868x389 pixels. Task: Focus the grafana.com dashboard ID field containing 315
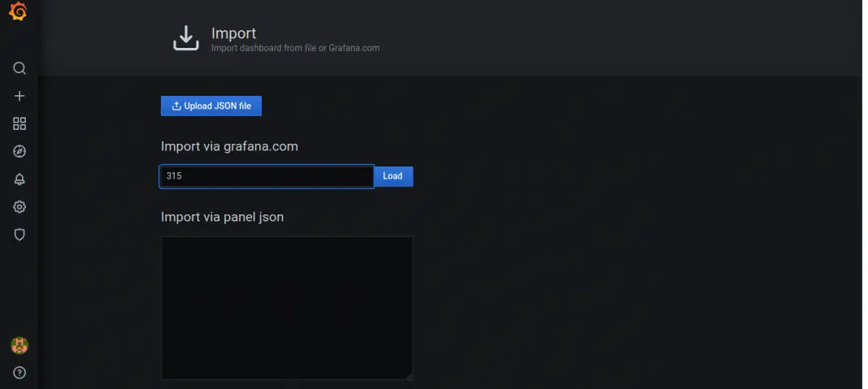267,176
